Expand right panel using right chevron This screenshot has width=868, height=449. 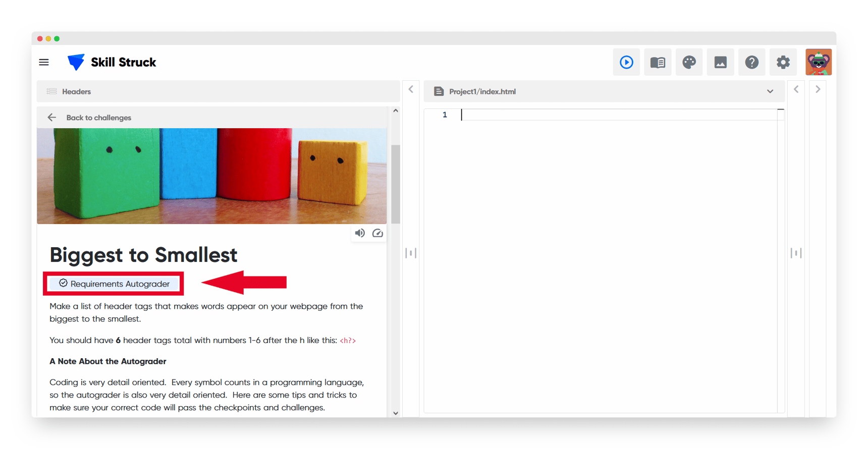pos(818,89)
